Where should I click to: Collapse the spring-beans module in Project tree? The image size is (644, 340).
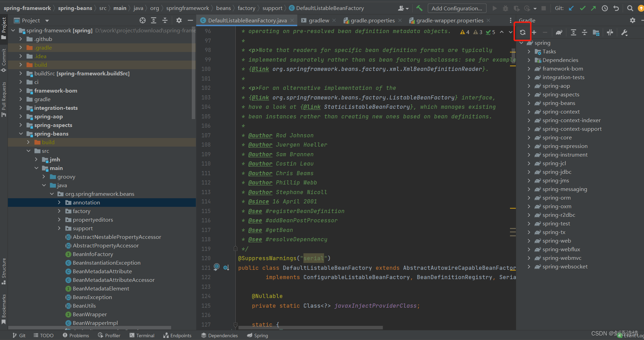pos(21,134)
